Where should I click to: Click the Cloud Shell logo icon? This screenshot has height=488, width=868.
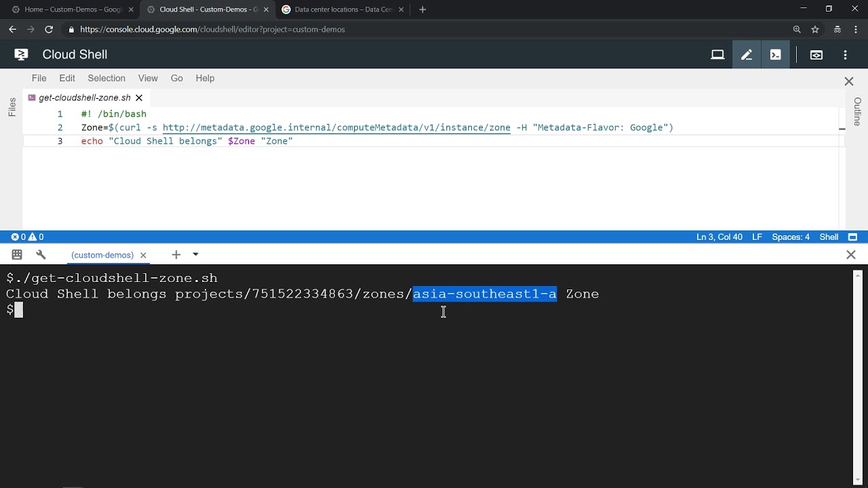21,54
